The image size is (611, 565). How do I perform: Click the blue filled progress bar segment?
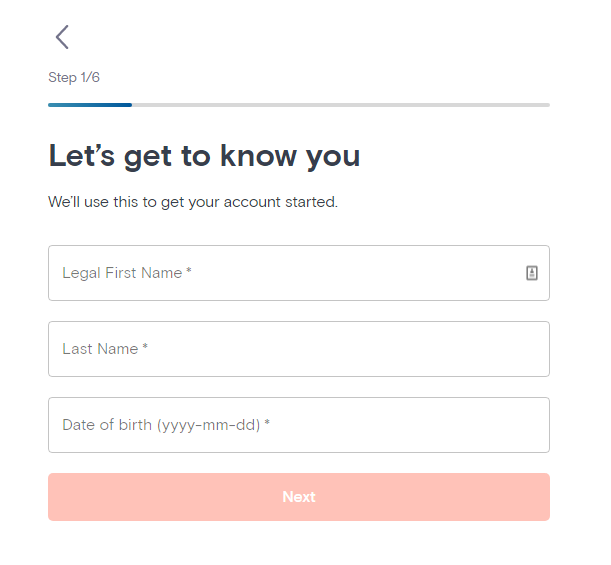pyautogui.click(x=90, y=105)
